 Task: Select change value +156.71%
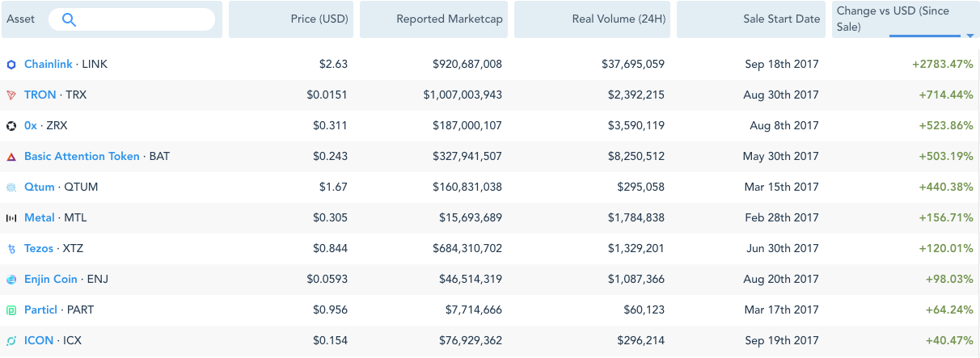946,218
